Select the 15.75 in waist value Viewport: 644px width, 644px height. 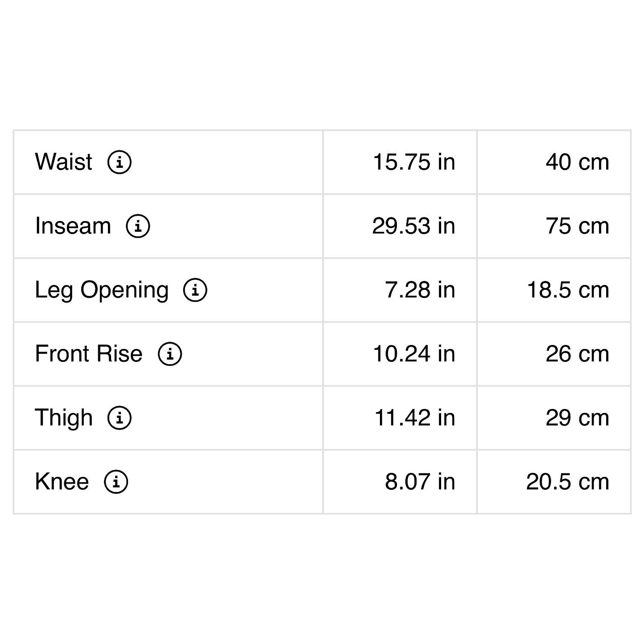click(414, 162)
